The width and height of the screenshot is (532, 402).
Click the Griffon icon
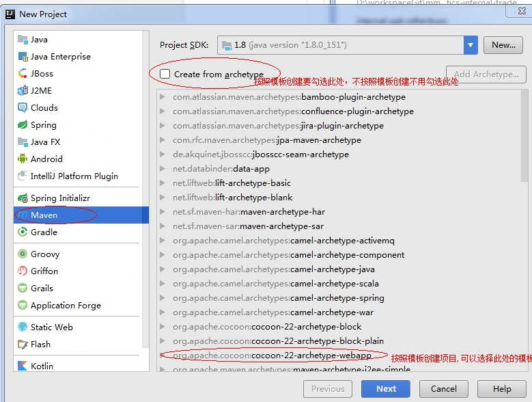tap(23, 271)
